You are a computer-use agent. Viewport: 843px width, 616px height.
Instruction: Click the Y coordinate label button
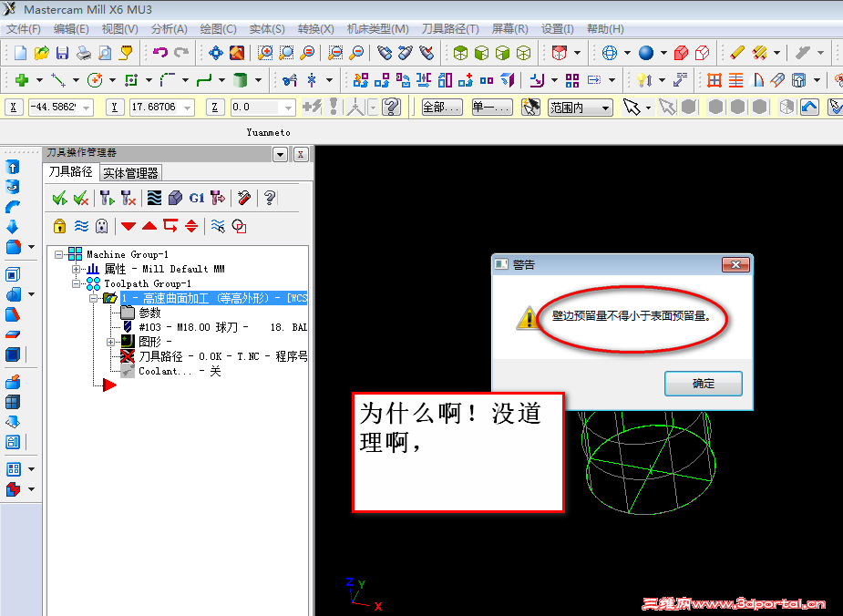114,108
